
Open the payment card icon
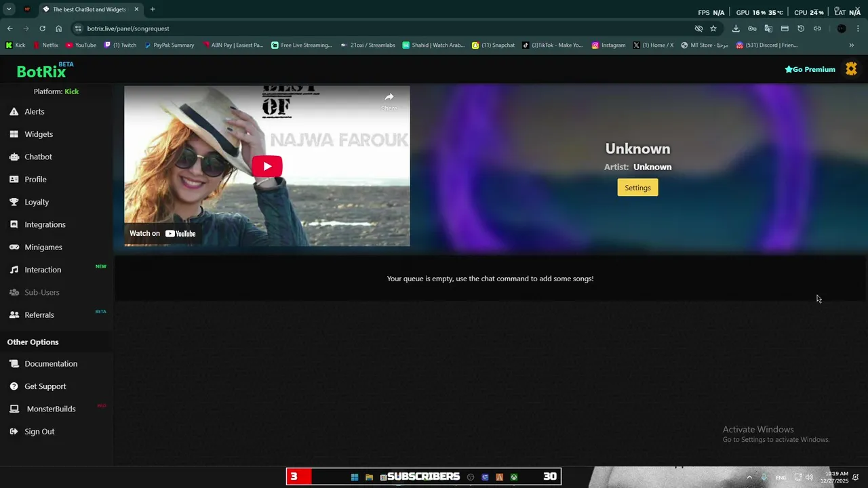pyautogui.click(x=785, y=28)
